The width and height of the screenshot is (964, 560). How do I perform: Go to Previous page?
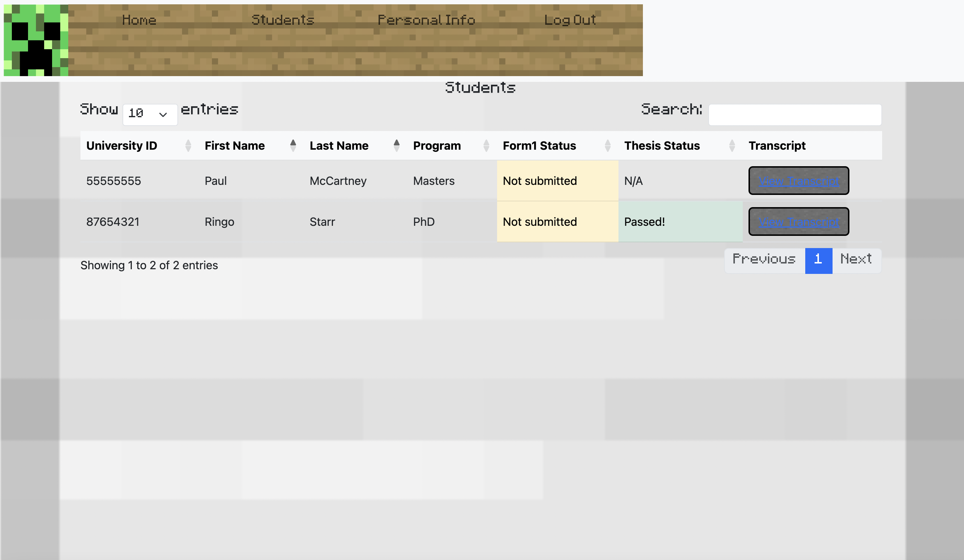[x=764, y=261]
